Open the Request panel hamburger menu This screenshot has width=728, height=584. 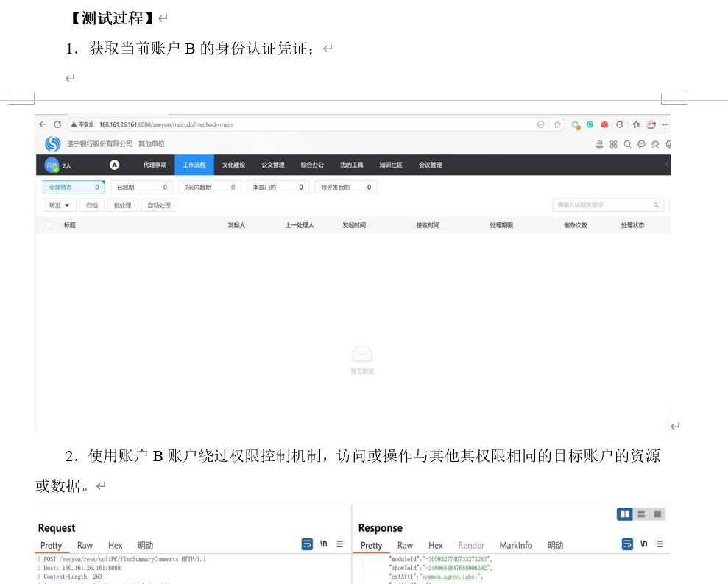pyautogui.click(x=340, y=544)
